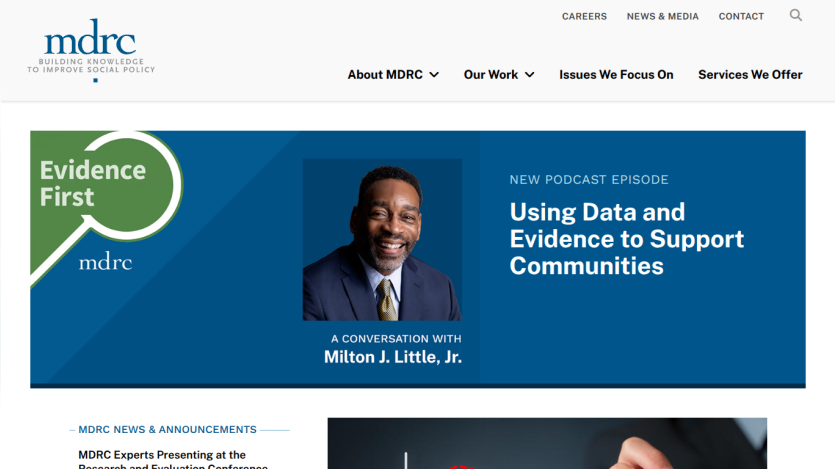The image size is (835, 469).
Task: Click the Evidence First podcast badge
Action: coord(107,209)
